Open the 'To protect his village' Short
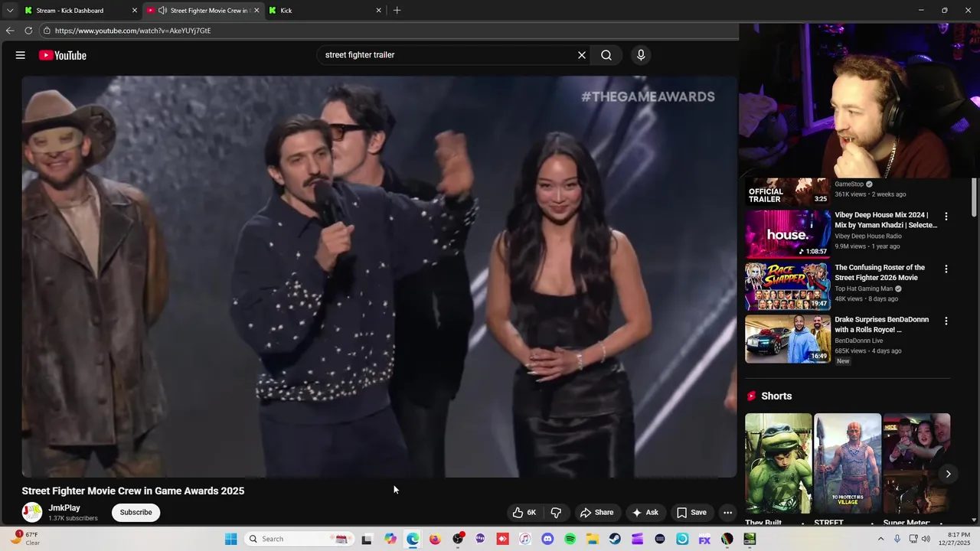Screen dimensions: 980x551 [x=848, y=463]
